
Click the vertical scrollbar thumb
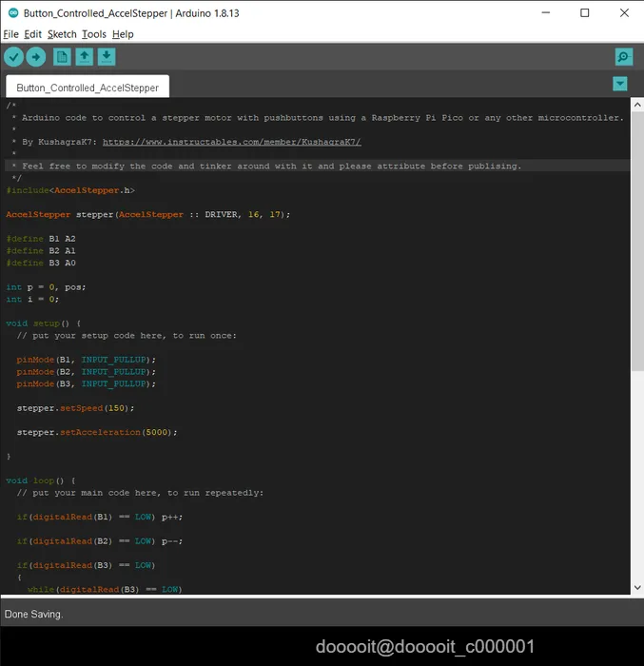(637, 242)
